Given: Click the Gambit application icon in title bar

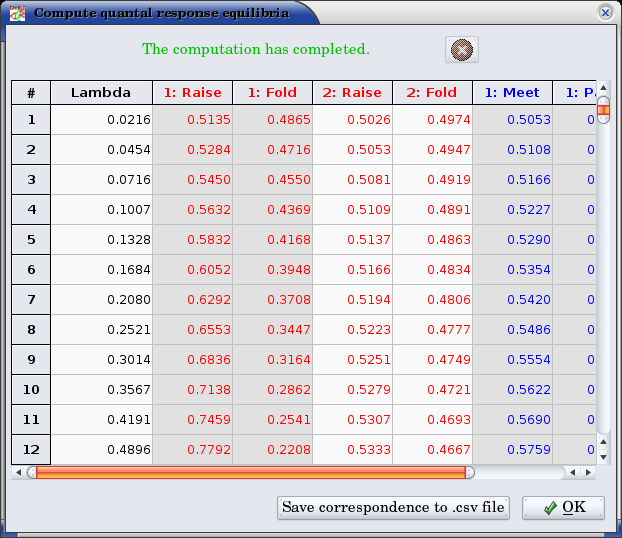Looking at the screenshot, I should tap(17, 13).
